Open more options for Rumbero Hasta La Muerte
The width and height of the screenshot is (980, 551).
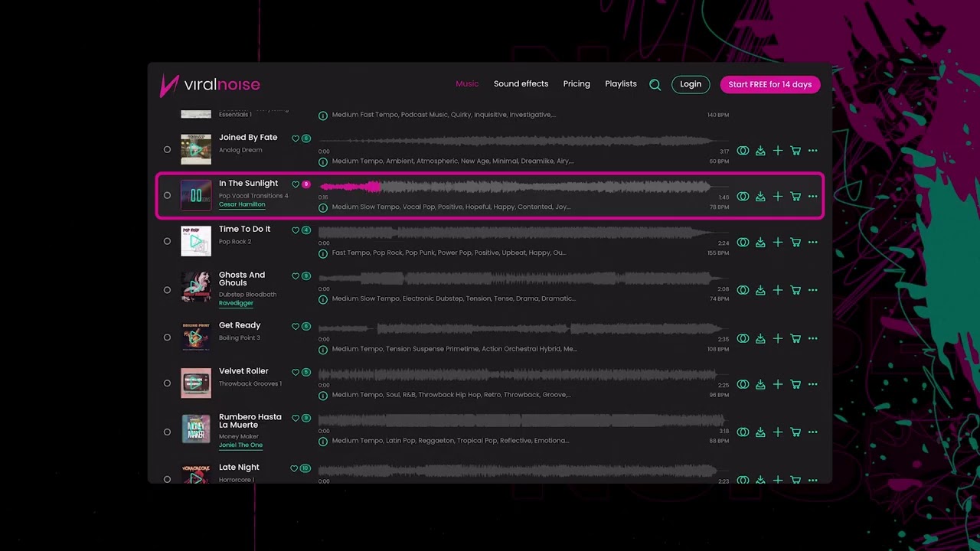[813, 432]
